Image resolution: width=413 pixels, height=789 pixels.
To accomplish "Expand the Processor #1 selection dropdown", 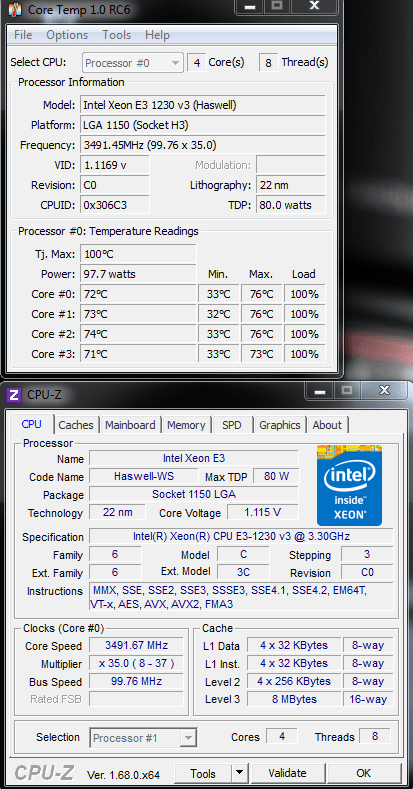I will (143, 738).
